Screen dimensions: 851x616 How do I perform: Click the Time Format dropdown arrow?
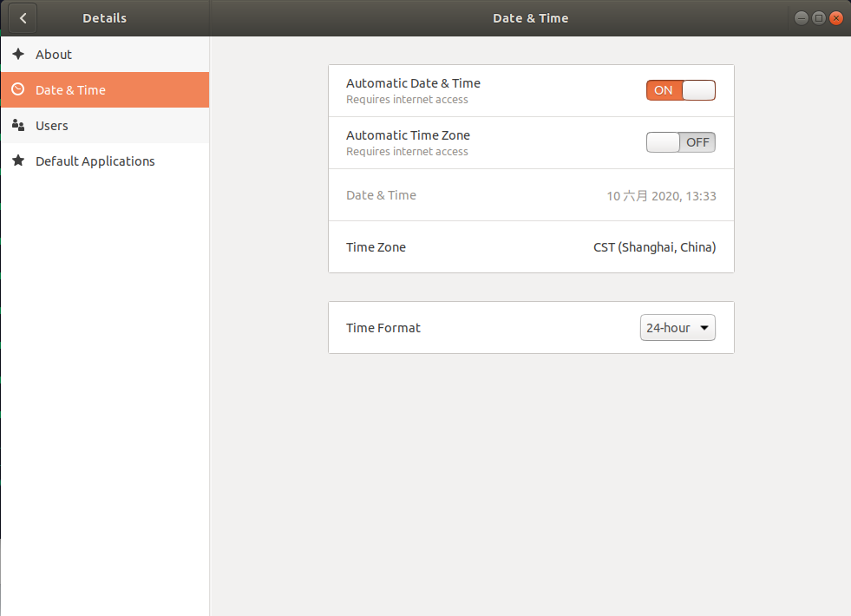[704, 328]
